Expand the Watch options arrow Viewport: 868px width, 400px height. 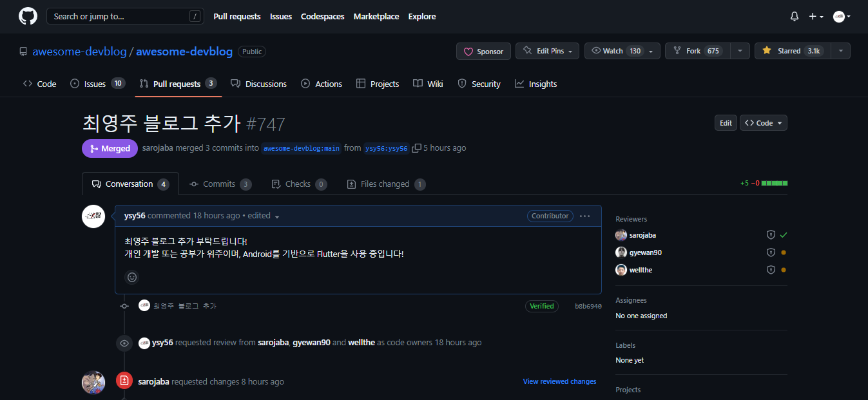(651, 51)
